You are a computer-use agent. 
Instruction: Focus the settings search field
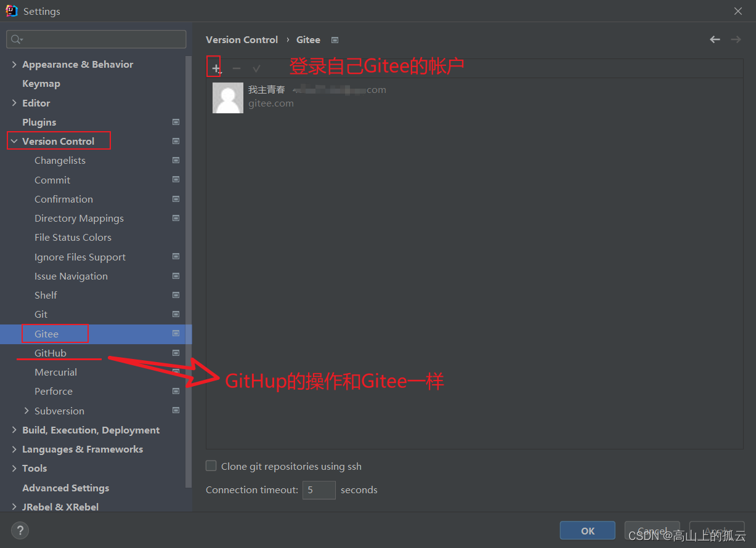point(96,39)
